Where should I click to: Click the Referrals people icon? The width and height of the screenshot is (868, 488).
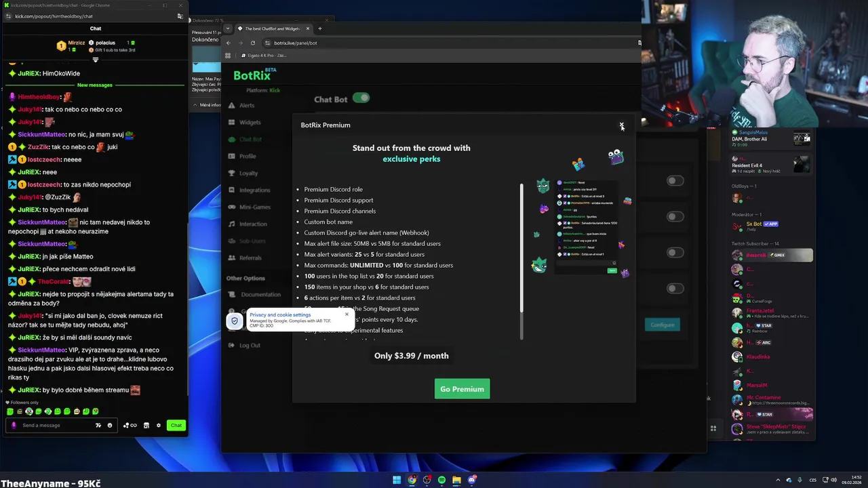tap(232, 258)
